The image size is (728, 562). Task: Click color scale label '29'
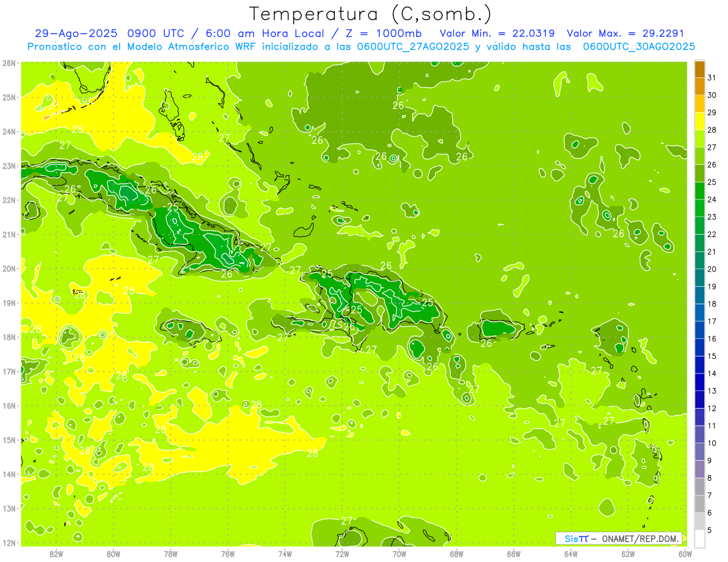point(712,112)
